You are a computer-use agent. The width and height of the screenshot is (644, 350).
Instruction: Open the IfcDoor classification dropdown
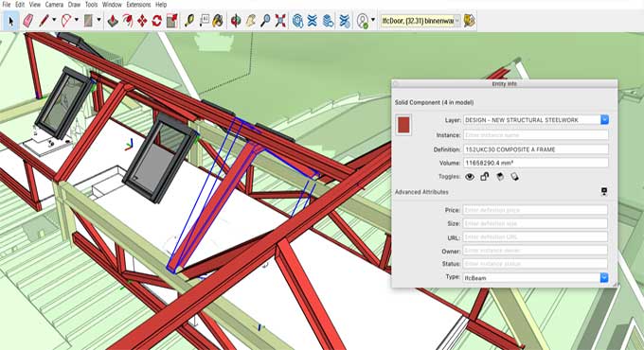click(x=457, y=21)
